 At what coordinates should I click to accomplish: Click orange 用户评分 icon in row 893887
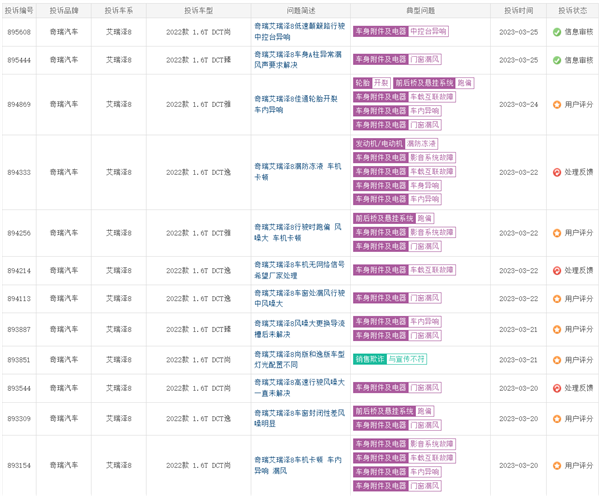(557, 330)
